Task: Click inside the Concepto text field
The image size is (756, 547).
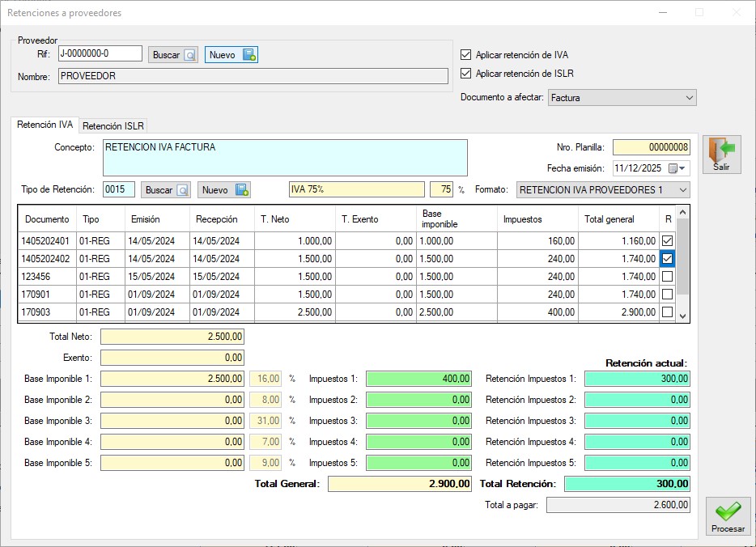Action: [285, 158]
